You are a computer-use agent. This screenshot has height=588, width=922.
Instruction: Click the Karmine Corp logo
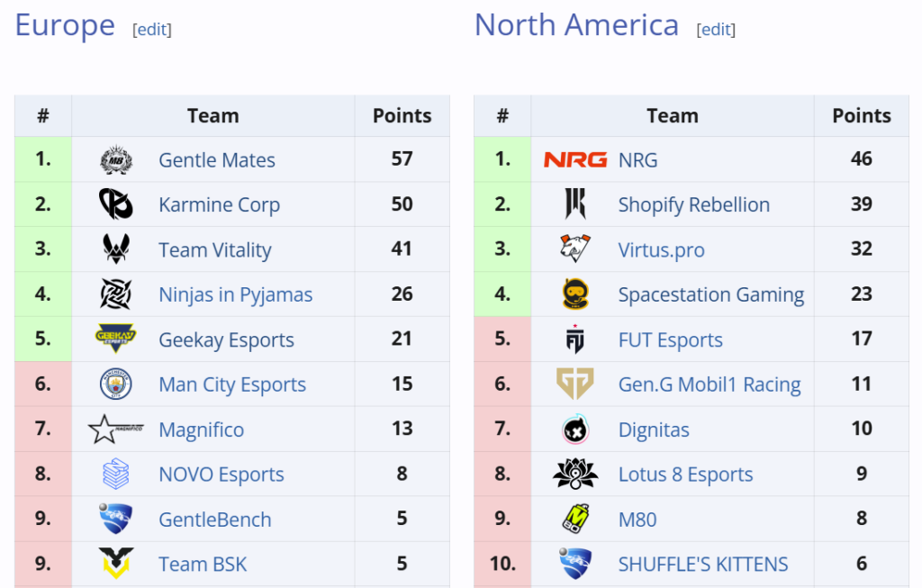coord(116,204)
